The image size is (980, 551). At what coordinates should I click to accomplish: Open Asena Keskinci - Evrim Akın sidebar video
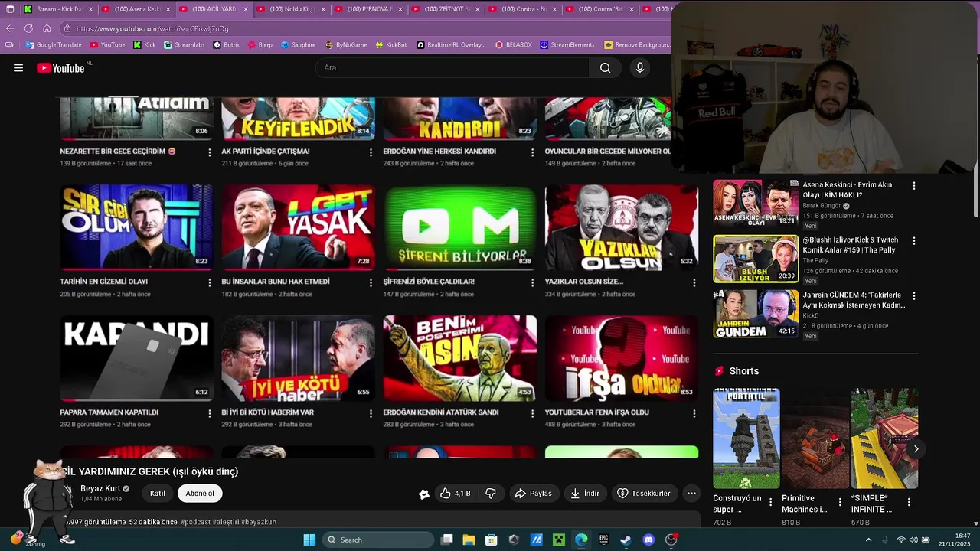(756, 204)
